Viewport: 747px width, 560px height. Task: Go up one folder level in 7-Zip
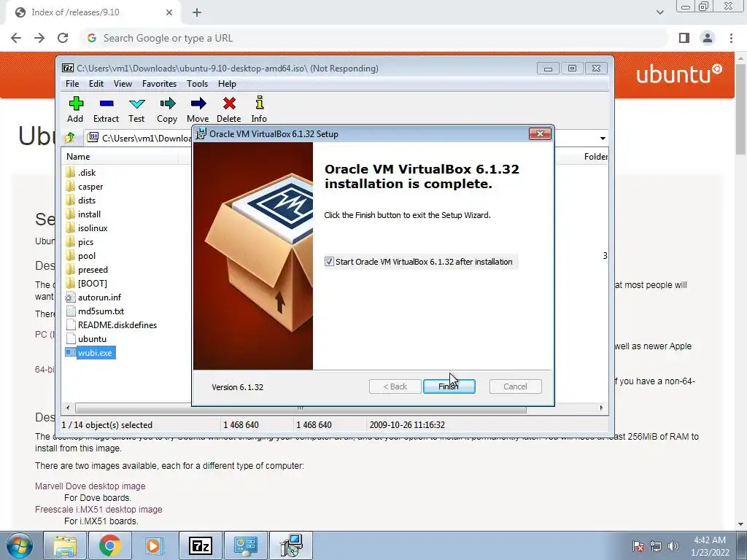[70, 138]
